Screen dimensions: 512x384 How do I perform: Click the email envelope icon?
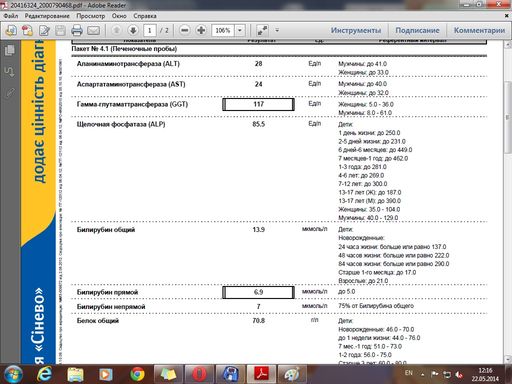(93, 31)
